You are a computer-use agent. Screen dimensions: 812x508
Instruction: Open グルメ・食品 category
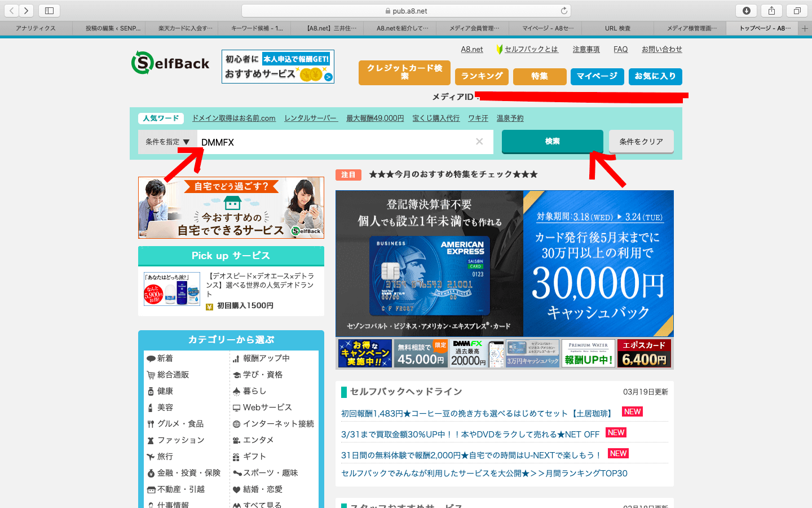(x=175, y=424)
